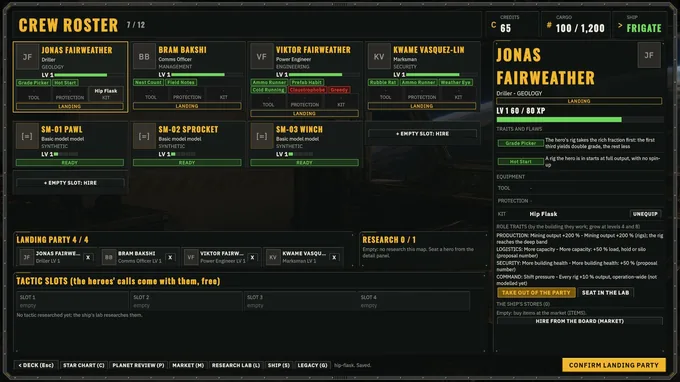680x382 pixels.
Task: Open Planet Review (P)
Action: (138, 365)
